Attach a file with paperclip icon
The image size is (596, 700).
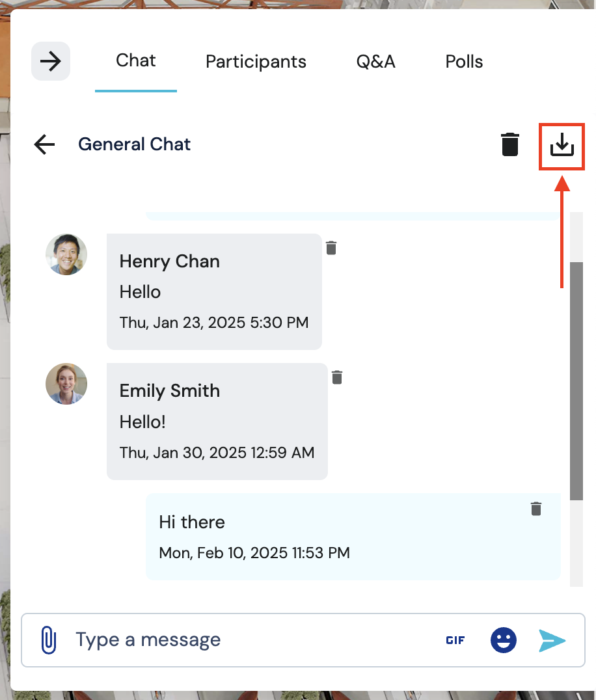coord(48,639)
